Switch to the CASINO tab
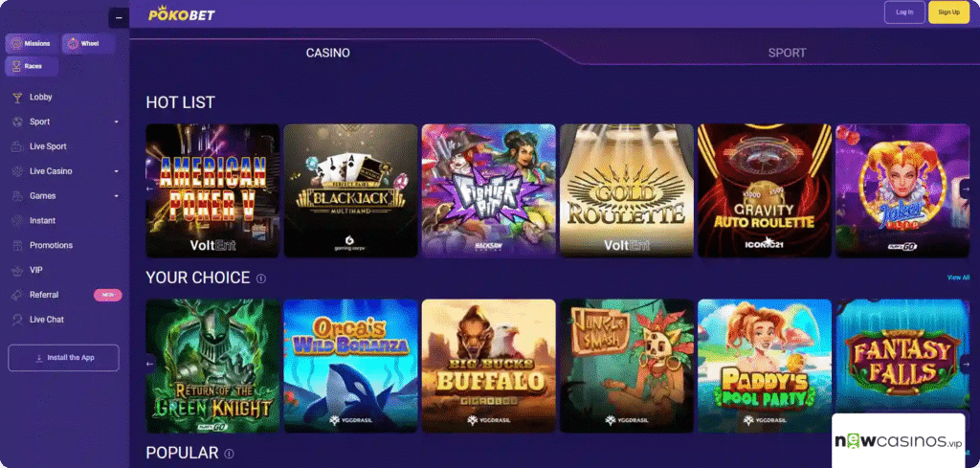This screenshot has height=468, width=980. (327, 53)
